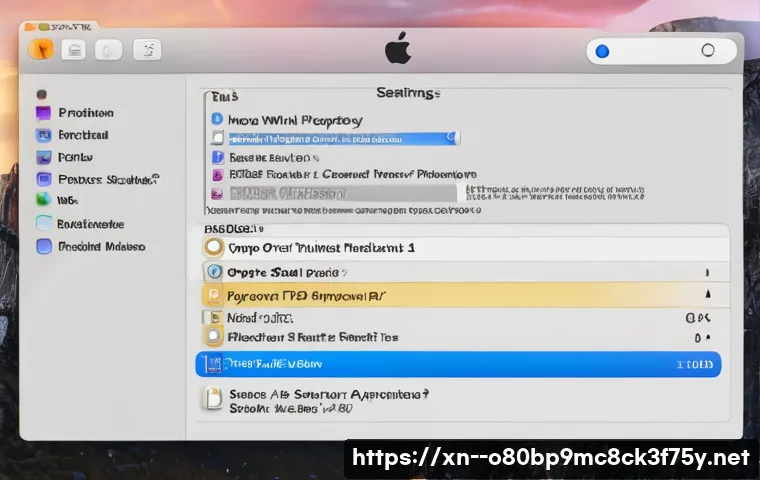The image size is (760, 480).
Task: Click the person-figure toolbar icon
Action: (x=147, y=49)
